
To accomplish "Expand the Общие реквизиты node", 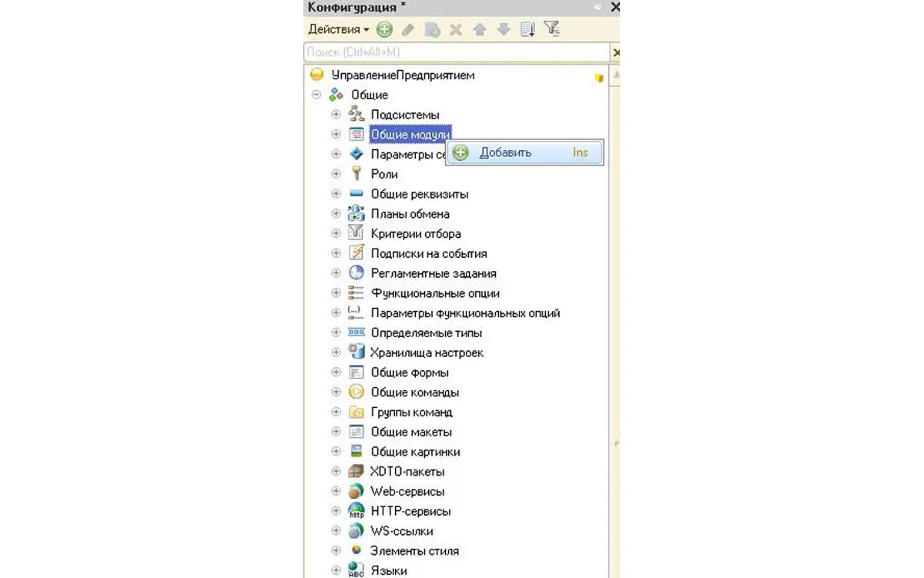I will click(336, 194).
